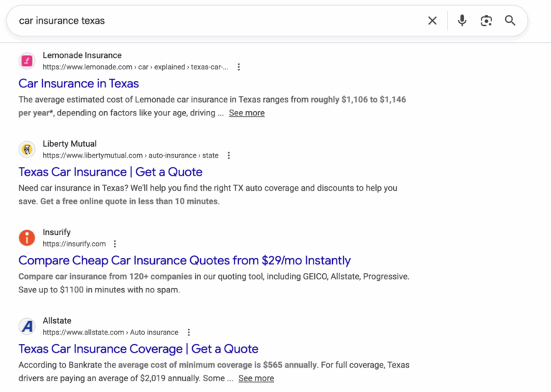Submit the search with the magnifier icon

click(510, 21)
